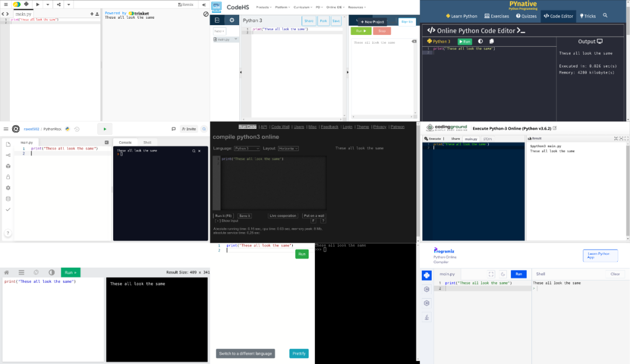Open trinket share options dropdown arrow

[x=69, y=5]
